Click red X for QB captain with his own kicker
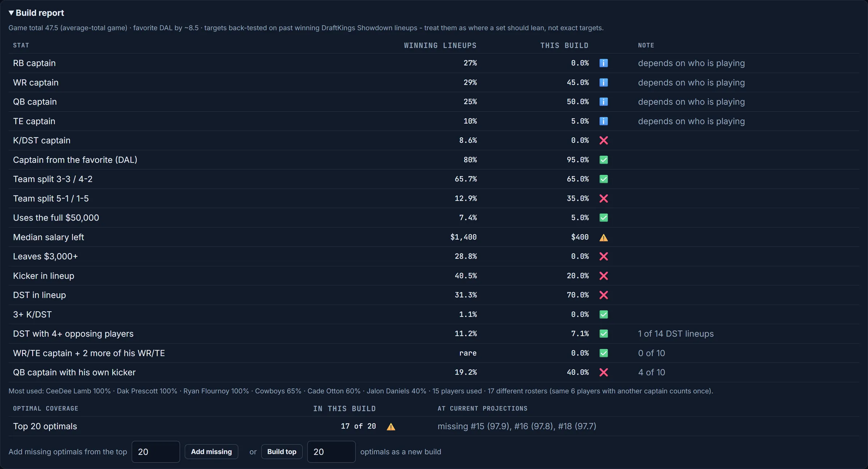This screenshot has width=868, height=469. [x=603, y=372]
